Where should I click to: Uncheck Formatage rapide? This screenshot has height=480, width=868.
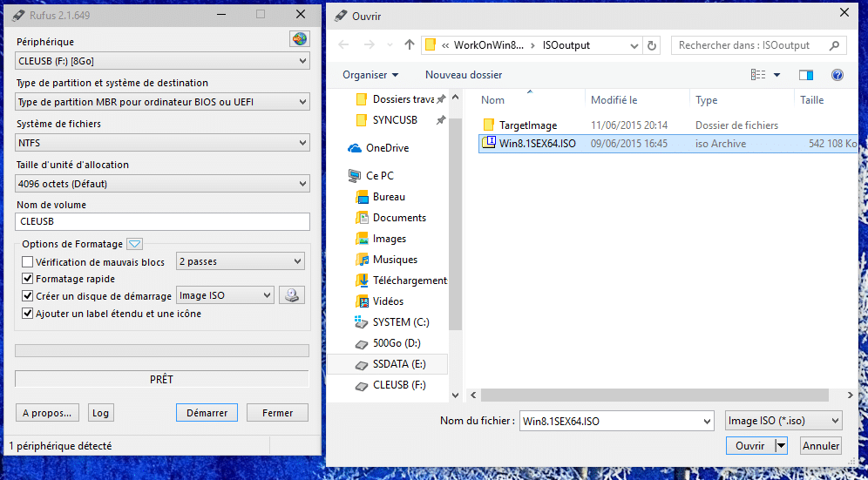pos(27,279)
